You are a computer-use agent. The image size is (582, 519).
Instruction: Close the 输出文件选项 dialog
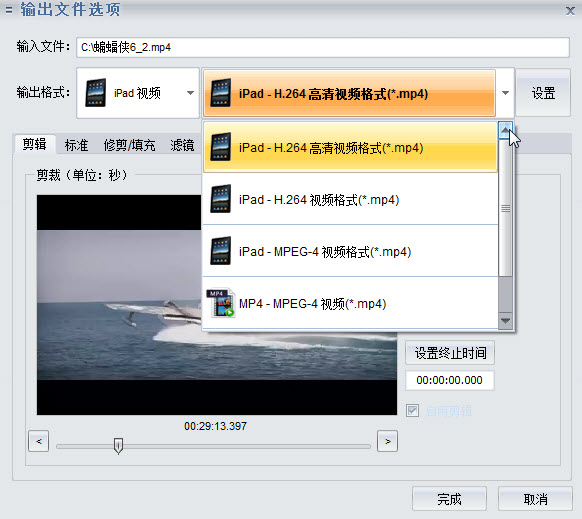570,11
